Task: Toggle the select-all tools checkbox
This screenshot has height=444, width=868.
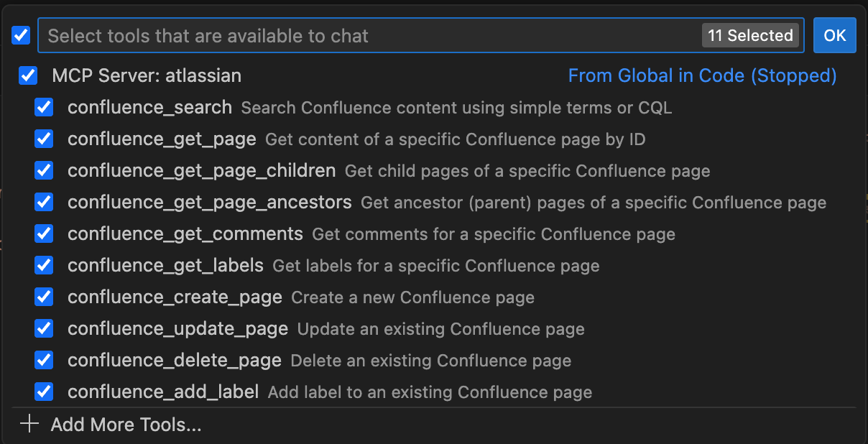Action: [21, 35]
